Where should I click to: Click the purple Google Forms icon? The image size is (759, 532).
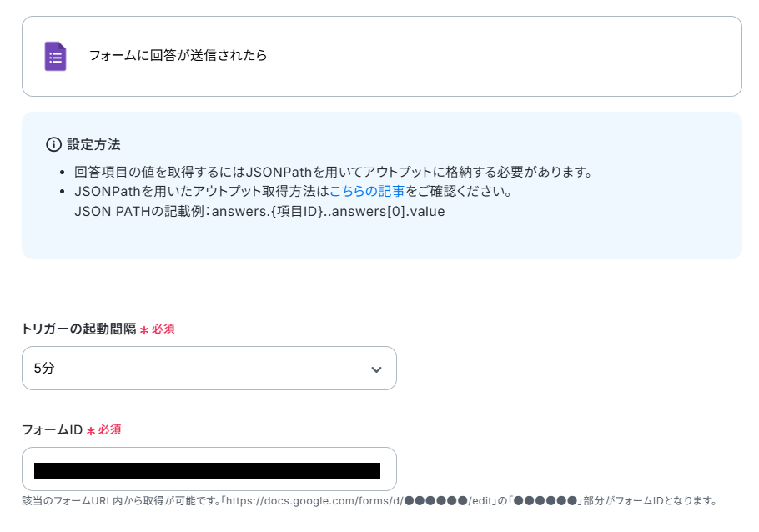point(55,56)
